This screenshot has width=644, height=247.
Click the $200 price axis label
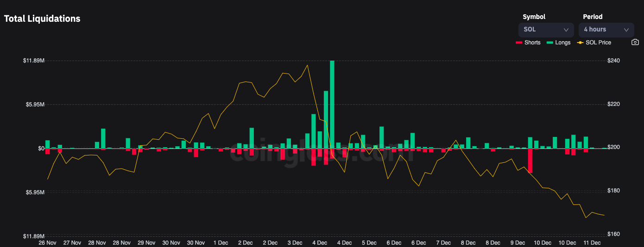(x=613, y=148)
